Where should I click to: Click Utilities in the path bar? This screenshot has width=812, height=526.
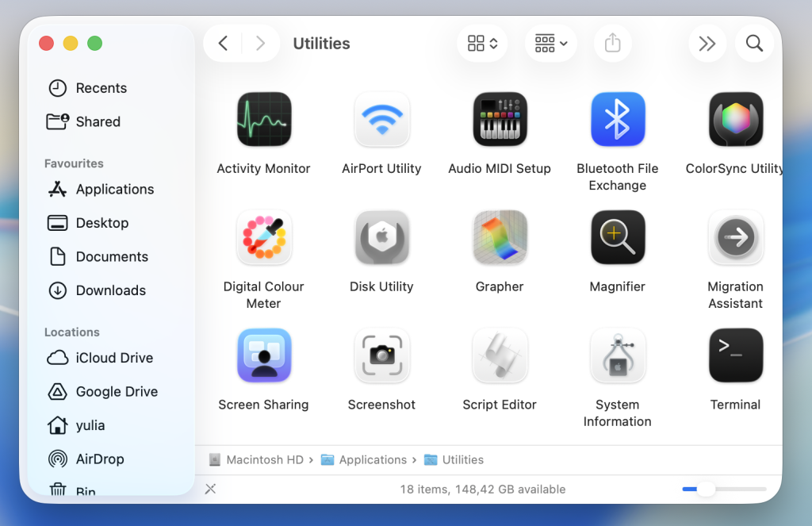click(454, 459)
